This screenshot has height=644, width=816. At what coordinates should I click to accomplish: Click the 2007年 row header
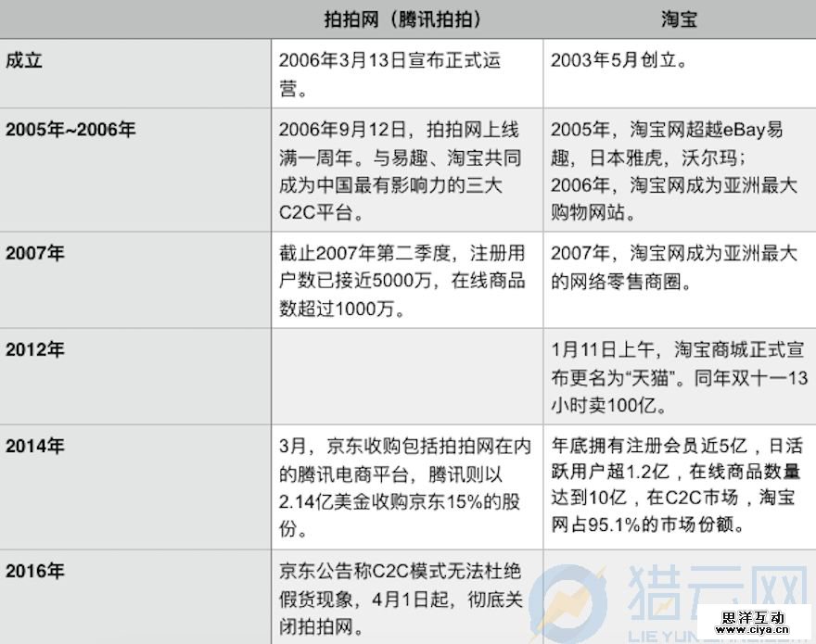(35, 254)
